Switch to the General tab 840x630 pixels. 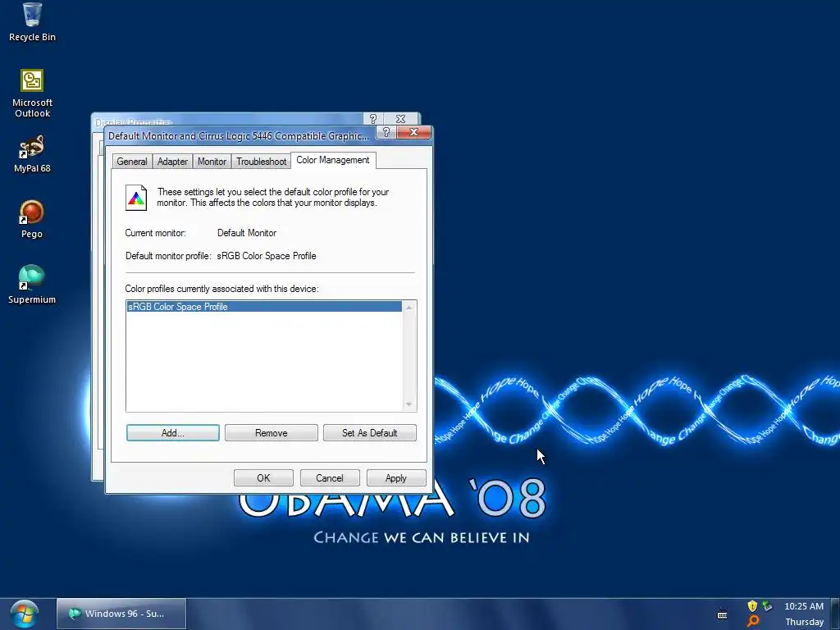point(132,162)
